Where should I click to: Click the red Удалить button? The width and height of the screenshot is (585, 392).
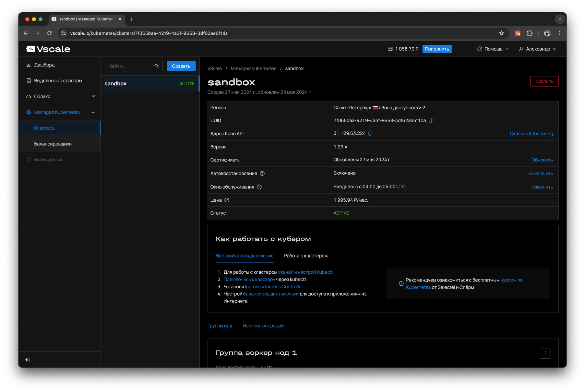point(544,81)
